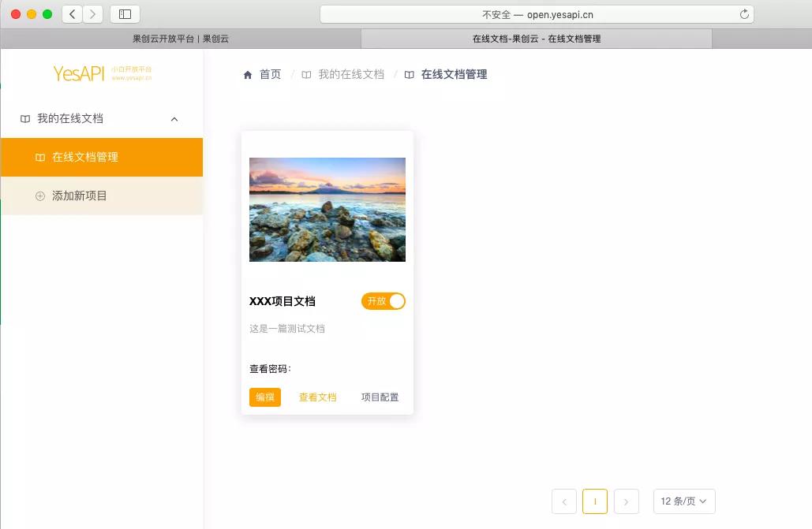Click the book icon beside 我的在线文档 breadcrumb
This screenshot has width=812, height=529.
click(x=305, y=74)
